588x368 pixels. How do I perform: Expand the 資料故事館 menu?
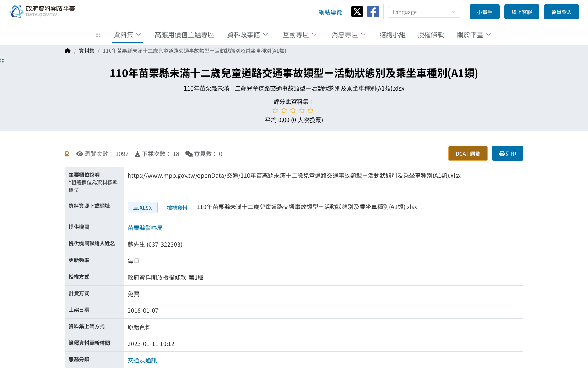[x=248, y=35]
